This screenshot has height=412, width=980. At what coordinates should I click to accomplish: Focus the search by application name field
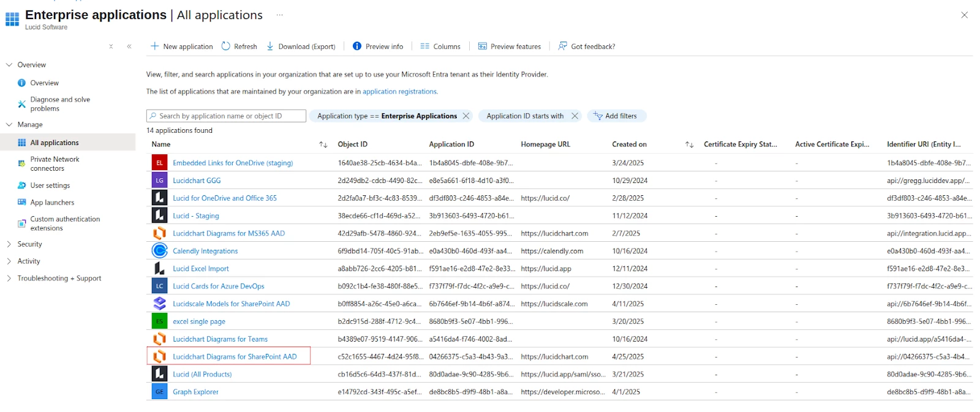226,116
